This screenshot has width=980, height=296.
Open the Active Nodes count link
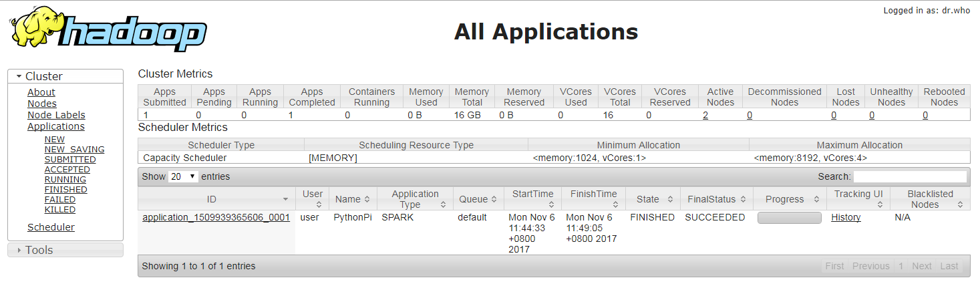705,115
